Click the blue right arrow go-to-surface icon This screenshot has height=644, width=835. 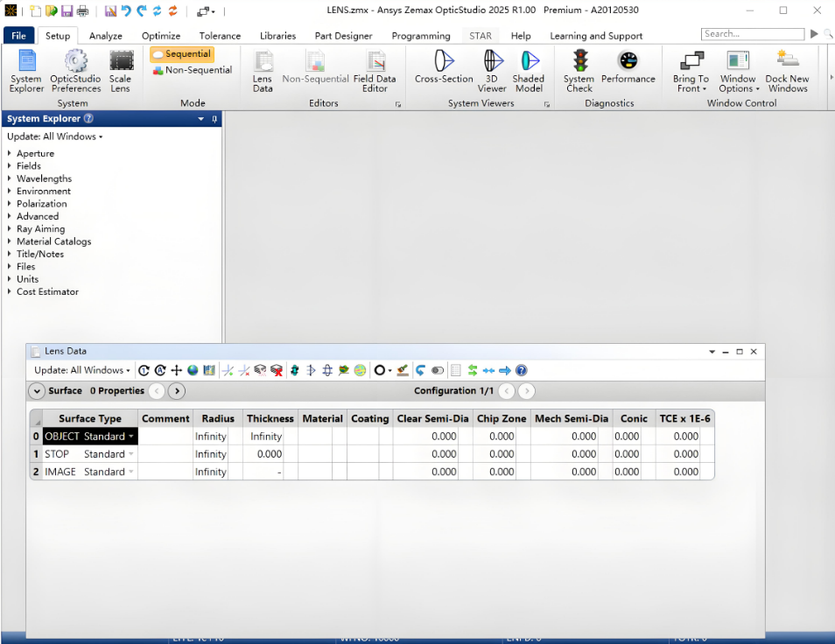tap(505, 370)
